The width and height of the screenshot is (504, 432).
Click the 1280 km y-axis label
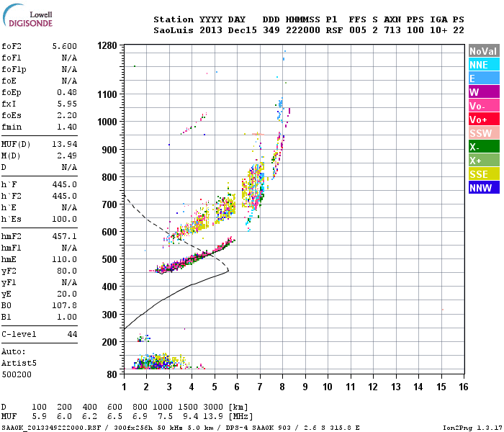pyautogui.click(x=107, y=45)
